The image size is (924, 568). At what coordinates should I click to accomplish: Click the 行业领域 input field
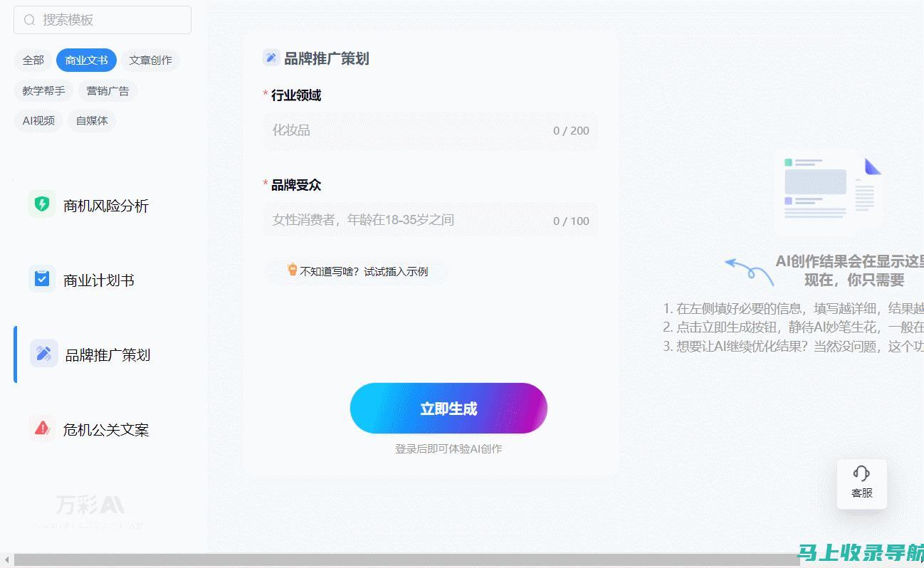point(431,131)
